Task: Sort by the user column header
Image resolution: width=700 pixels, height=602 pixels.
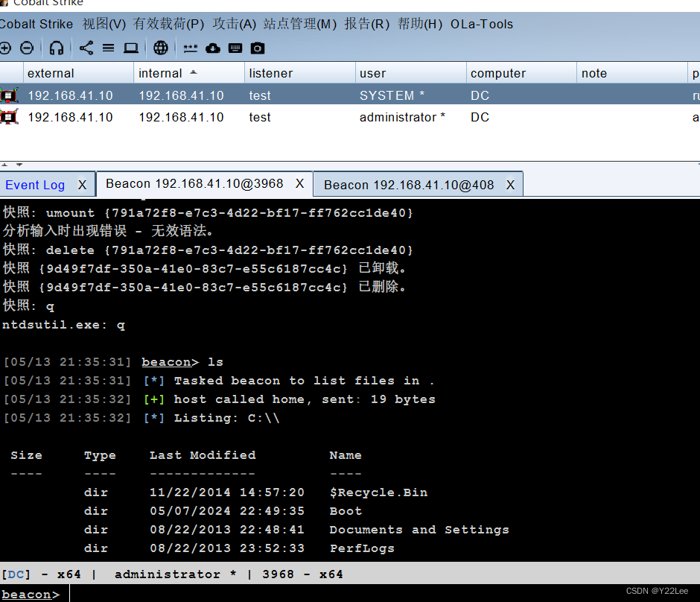Action: [411, 73]
